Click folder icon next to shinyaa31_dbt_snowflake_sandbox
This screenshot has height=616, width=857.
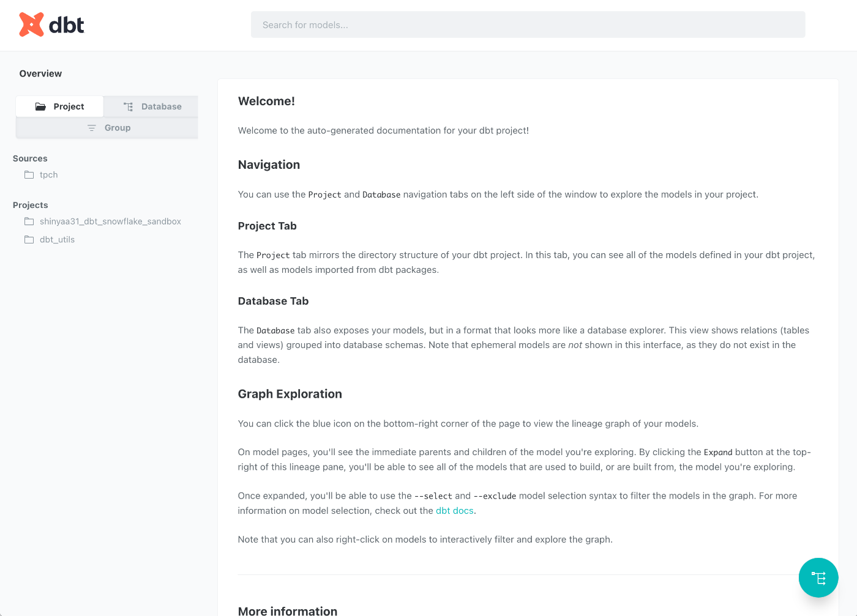(29, 221)
